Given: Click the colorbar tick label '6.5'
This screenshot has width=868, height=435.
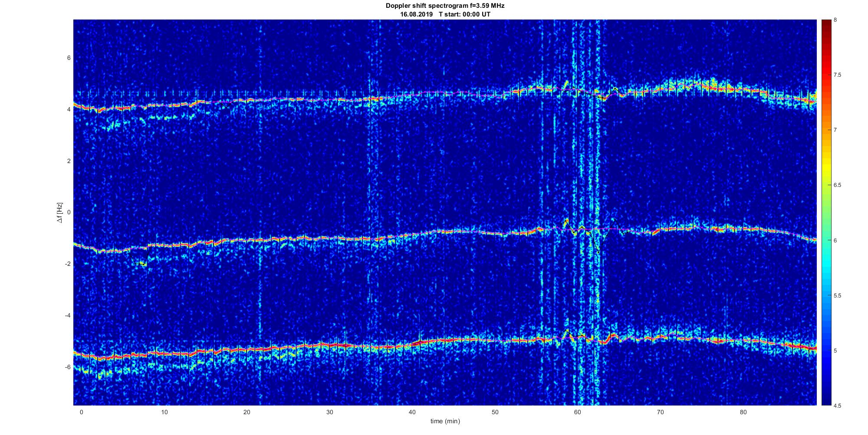Looking at the screenshot, I should coord(837,185).
